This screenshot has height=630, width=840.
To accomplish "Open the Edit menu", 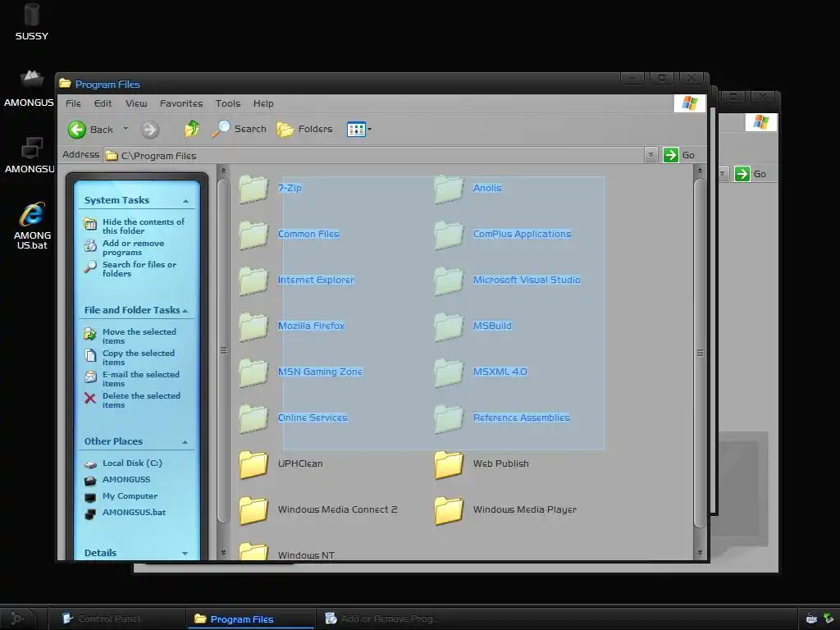I will (103, 103).
